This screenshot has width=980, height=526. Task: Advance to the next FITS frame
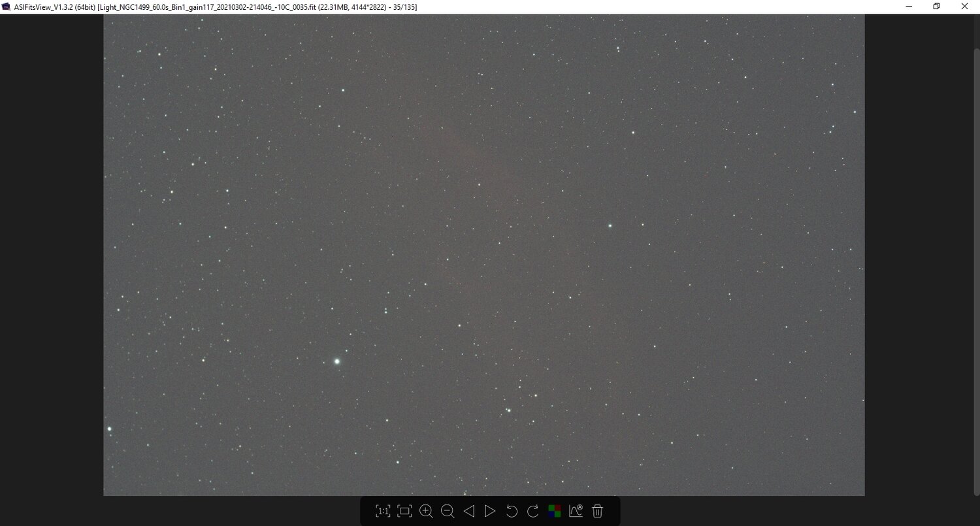[489, 511]
